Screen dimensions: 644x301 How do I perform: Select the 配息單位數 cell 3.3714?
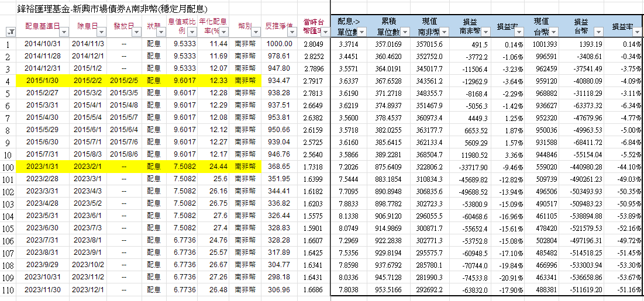pos(349,44)
